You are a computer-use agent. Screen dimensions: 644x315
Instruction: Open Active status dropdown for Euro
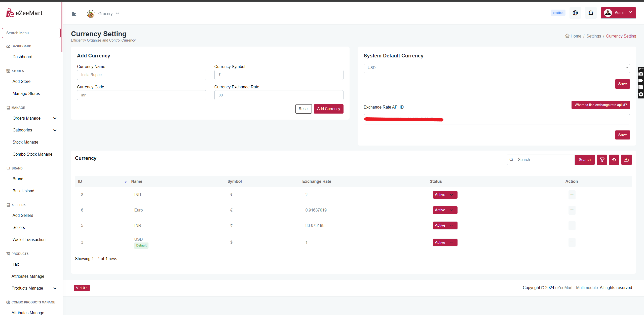point(445,210)
